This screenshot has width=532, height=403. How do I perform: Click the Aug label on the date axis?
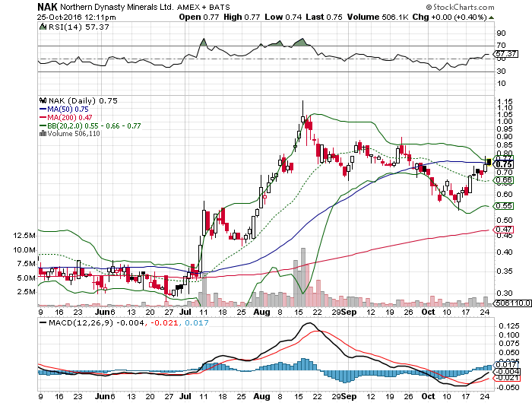pyautogui.click(x=262, y=312)
